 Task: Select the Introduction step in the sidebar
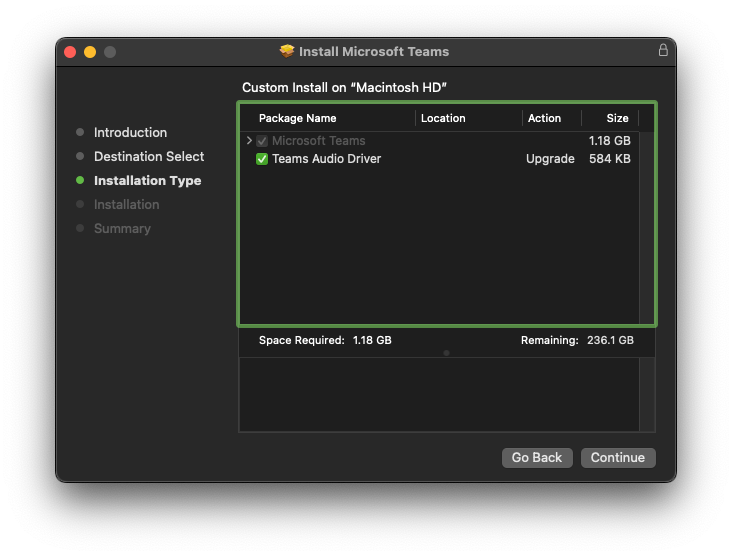click(x=130, y=133)
